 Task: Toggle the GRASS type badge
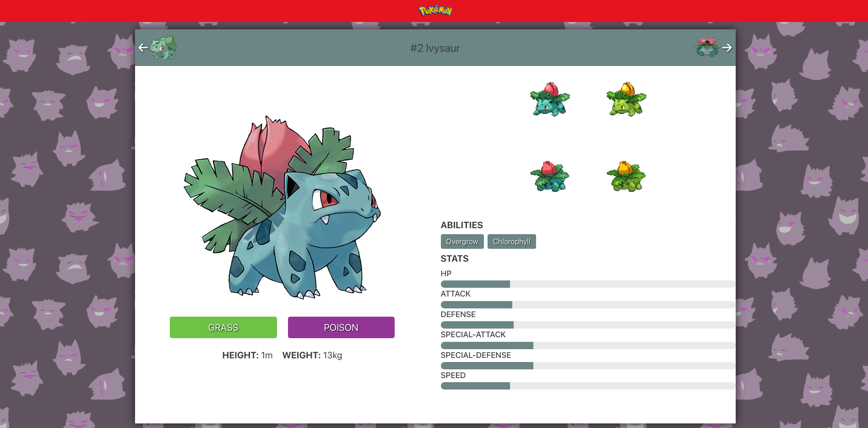pyautogui.click(x=223, y=327)
